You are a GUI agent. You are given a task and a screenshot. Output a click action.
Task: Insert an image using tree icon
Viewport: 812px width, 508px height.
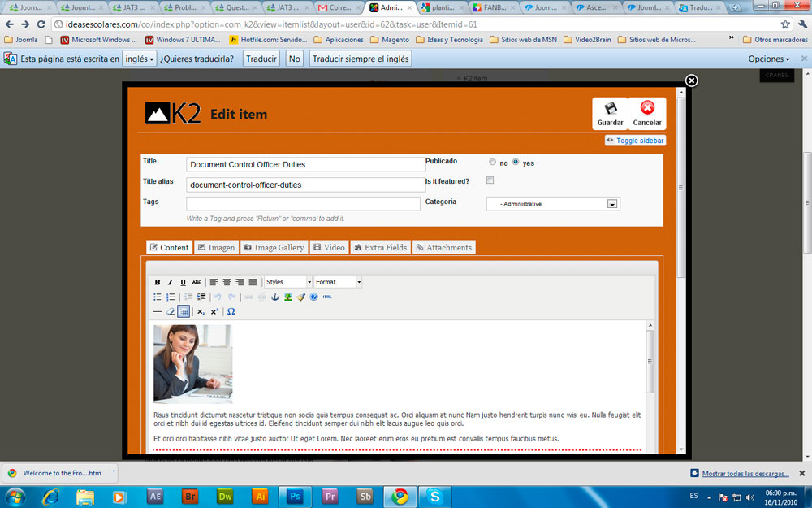[288, 297]
